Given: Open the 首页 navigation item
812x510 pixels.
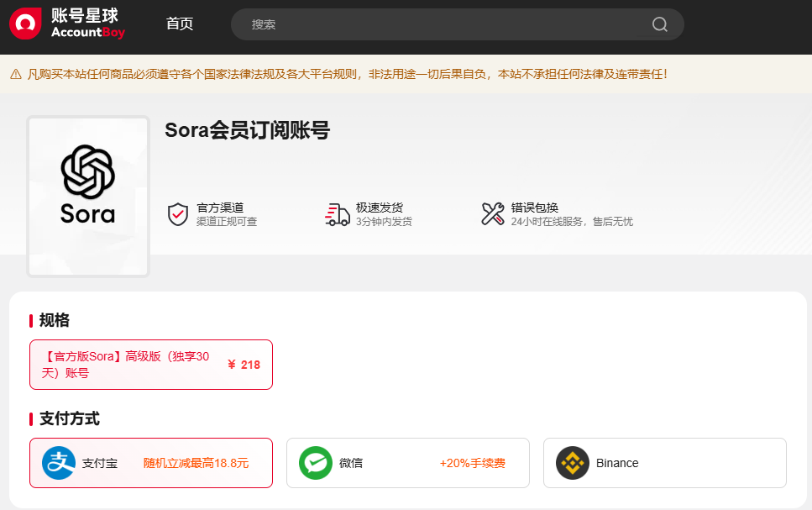Looking at the screenshot, I should pyautogui.click(x=179, y=24).
